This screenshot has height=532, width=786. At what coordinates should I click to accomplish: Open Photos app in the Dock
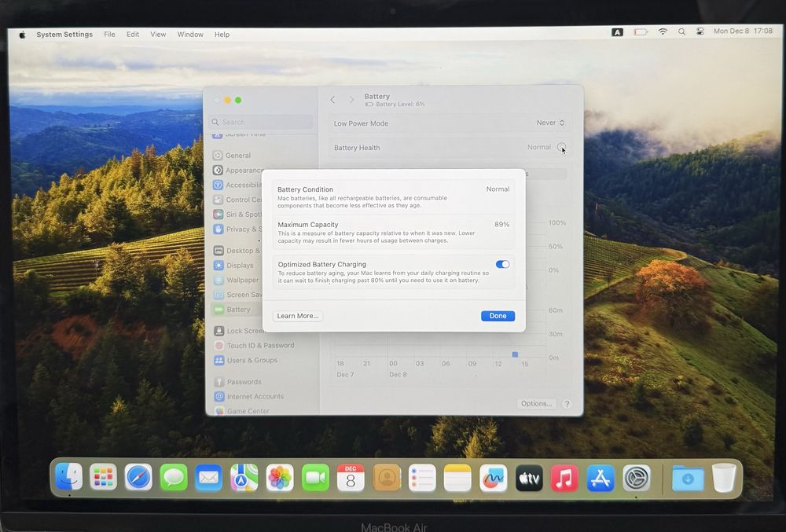coord(279,478)
